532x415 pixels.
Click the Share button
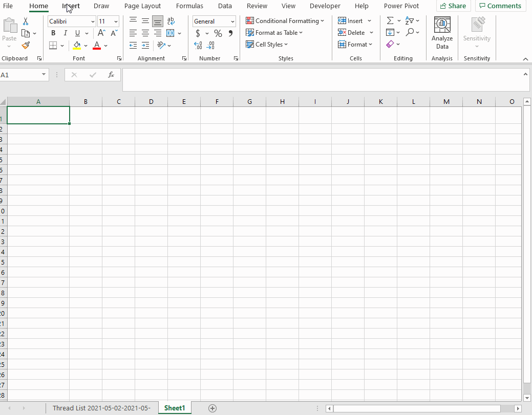(453, 6)
